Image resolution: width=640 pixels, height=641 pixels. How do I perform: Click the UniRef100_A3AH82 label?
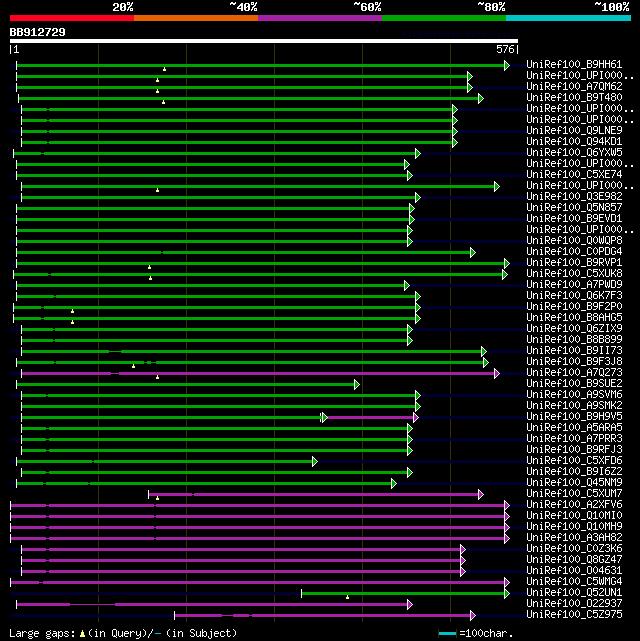tap(574, 537)
